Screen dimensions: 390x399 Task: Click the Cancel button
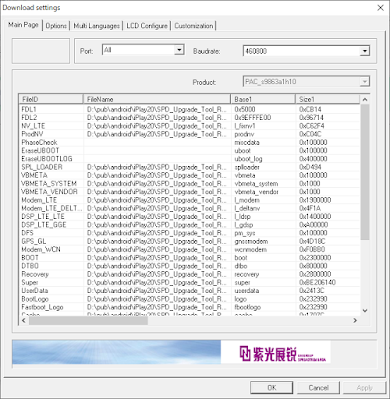pyautogui.click(x=318, y=388)
